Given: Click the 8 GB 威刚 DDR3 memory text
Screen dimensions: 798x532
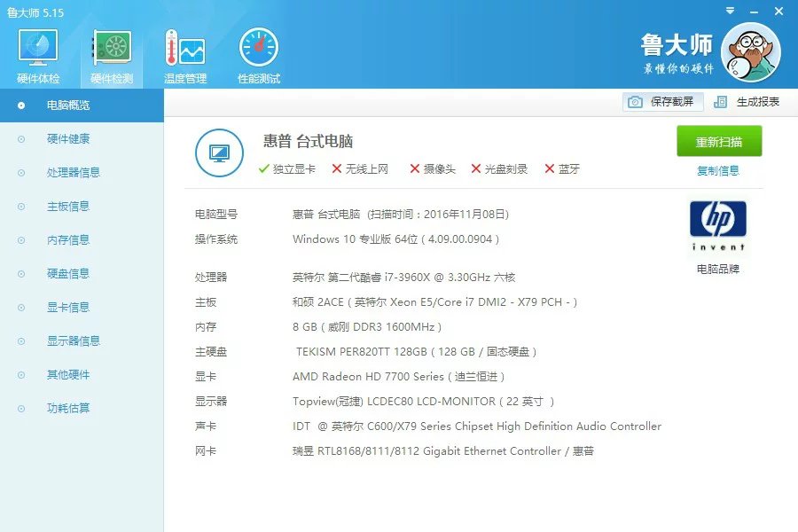Looking at the screenshot, I should click(x=367, y=327).
